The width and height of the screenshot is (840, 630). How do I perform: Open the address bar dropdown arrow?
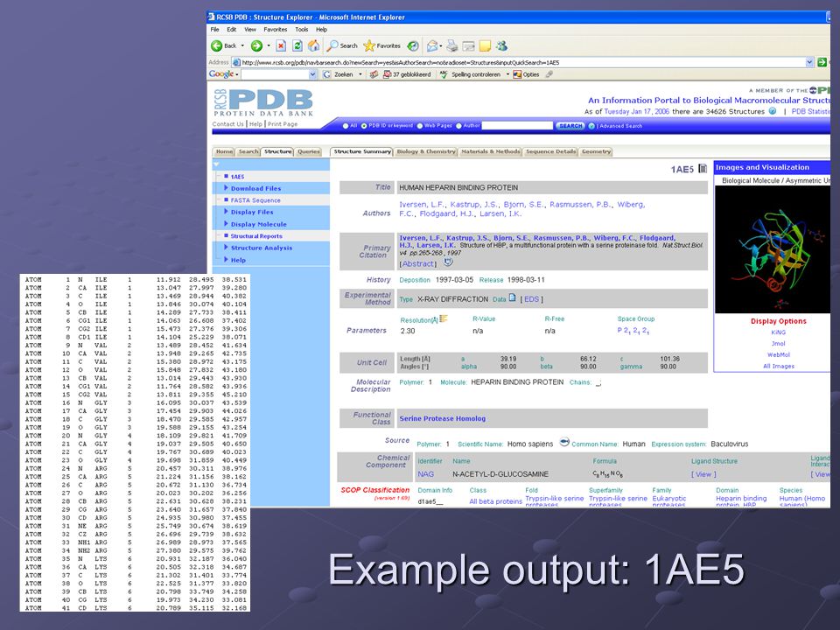pos(809,63)
